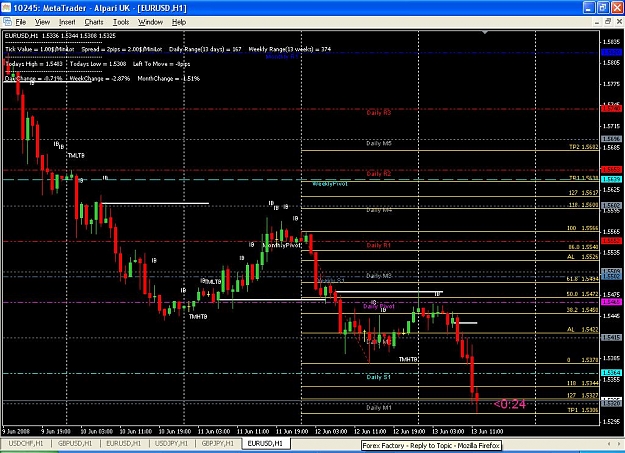The height and width of the screenshot is (453, 625).
Task: Select the Daily M1 line label
Action: [x=379, y=408]
